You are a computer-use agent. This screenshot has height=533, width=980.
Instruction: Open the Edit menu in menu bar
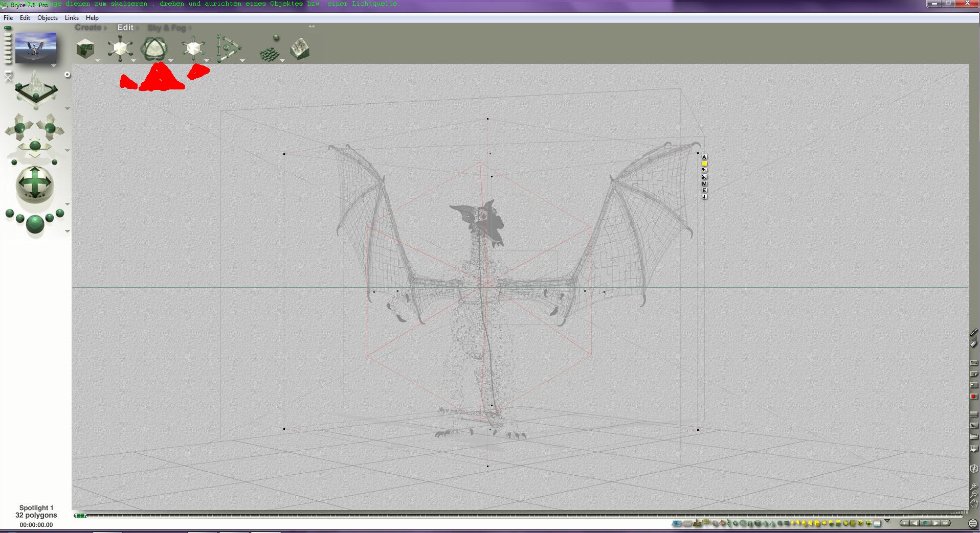[25, 18]
